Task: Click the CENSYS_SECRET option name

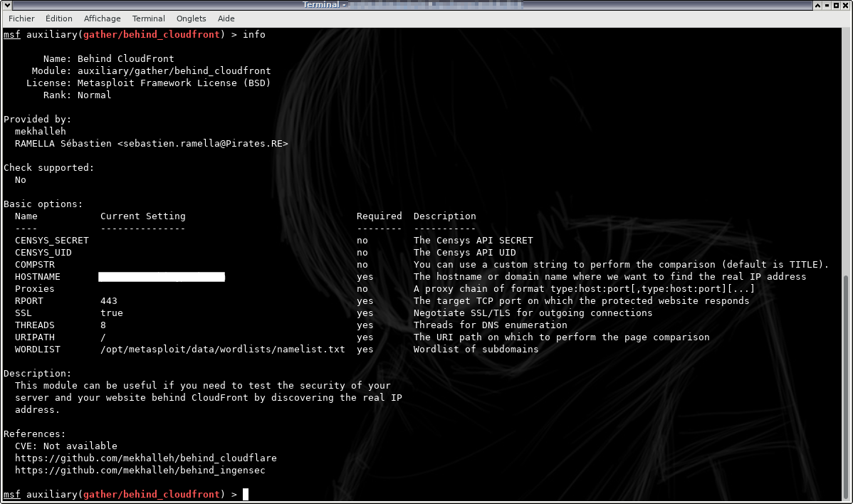Action: pyautogui.click(x=52, y=241)
